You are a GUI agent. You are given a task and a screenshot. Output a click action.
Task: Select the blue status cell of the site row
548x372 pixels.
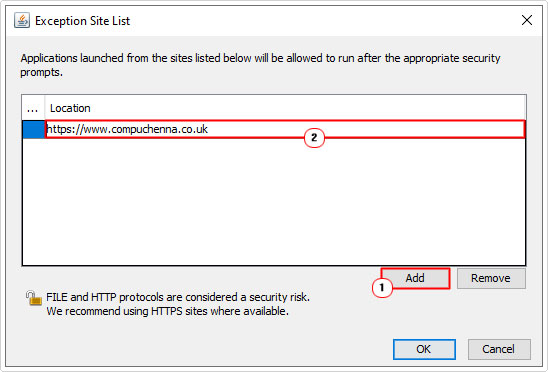point(34,129)
